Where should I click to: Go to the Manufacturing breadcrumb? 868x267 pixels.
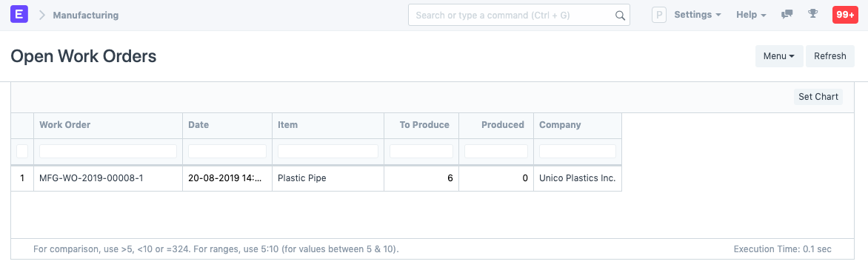(86, 15)
